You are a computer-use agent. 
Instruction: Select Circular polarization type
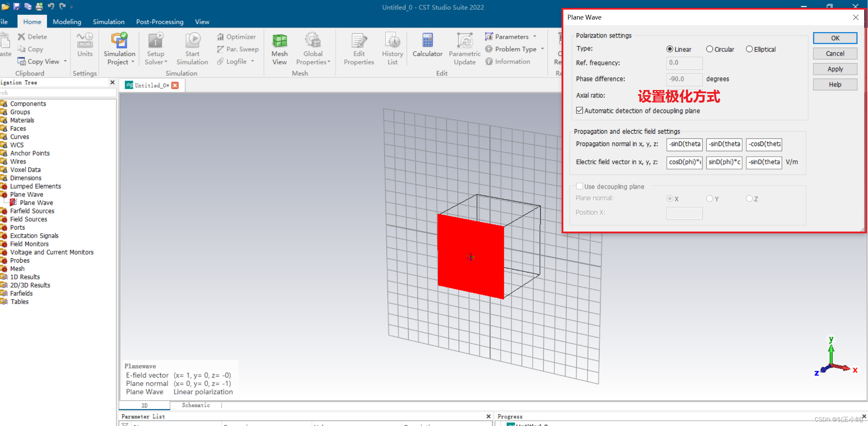[709, 49]
